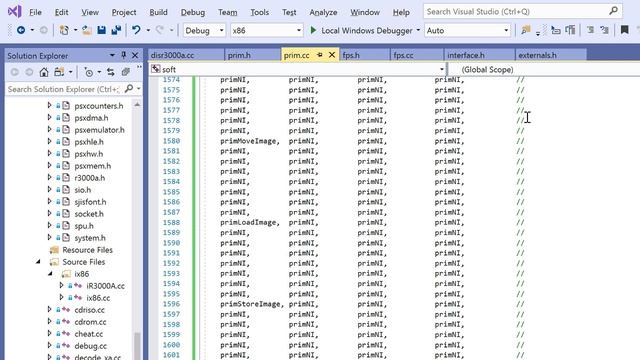Click Sync with Active Document icon
The width and height of the screenshot is (640, 360).
111,72
